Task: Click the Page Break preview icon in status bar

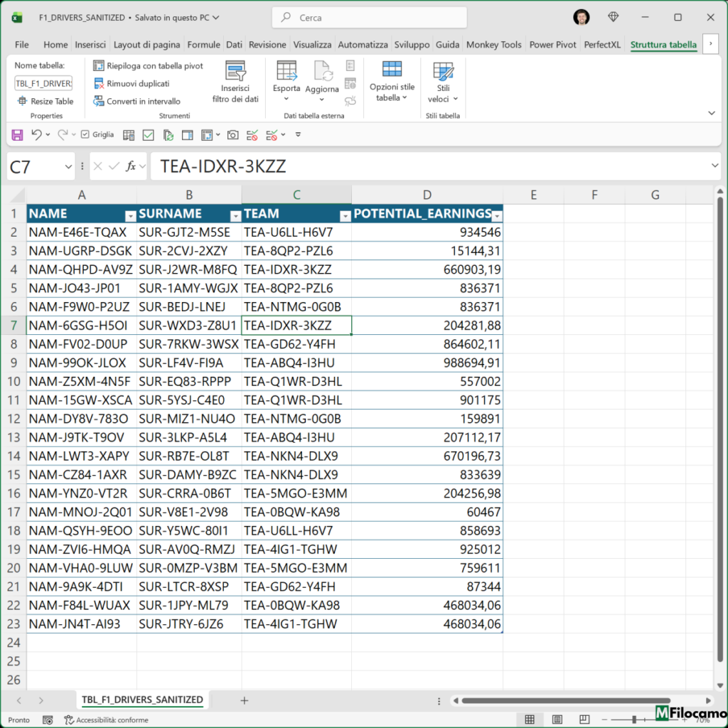Action: [x=584, y=719]
